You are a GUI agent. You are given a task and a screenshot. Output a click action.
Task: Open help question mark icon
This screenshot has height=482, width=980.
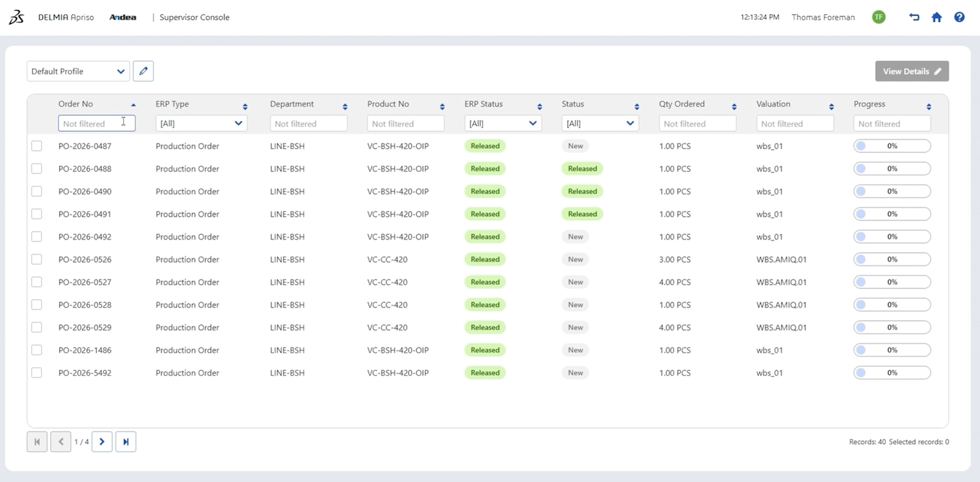[x=959, y=17]
